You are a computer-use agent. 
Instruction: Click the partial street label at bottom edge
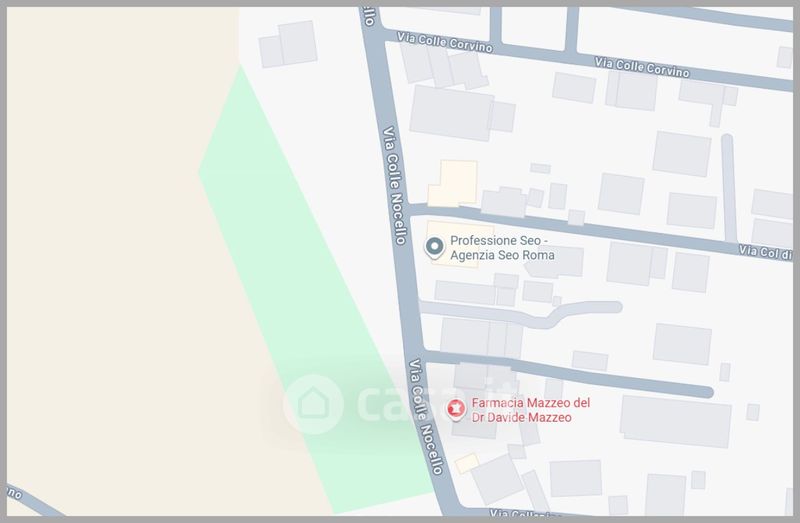[x=519, y=512]
